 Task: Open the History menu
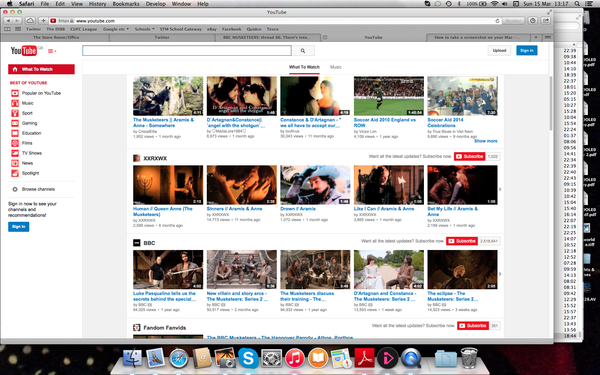point(98,4)
